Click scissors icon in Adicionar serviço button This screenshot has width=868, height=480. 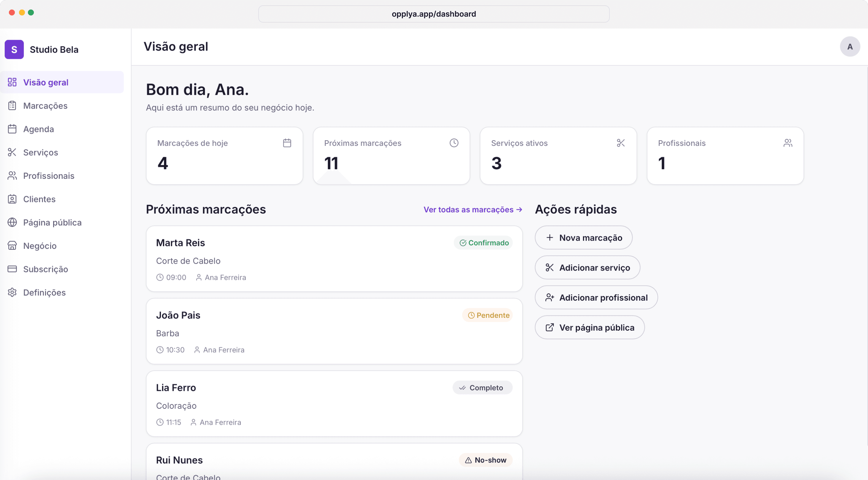coord(549,268)
